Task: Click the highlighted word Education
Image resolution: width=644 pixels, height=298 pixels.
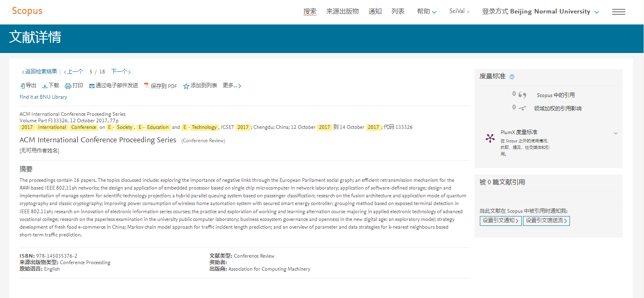Action: pos(158,127)
